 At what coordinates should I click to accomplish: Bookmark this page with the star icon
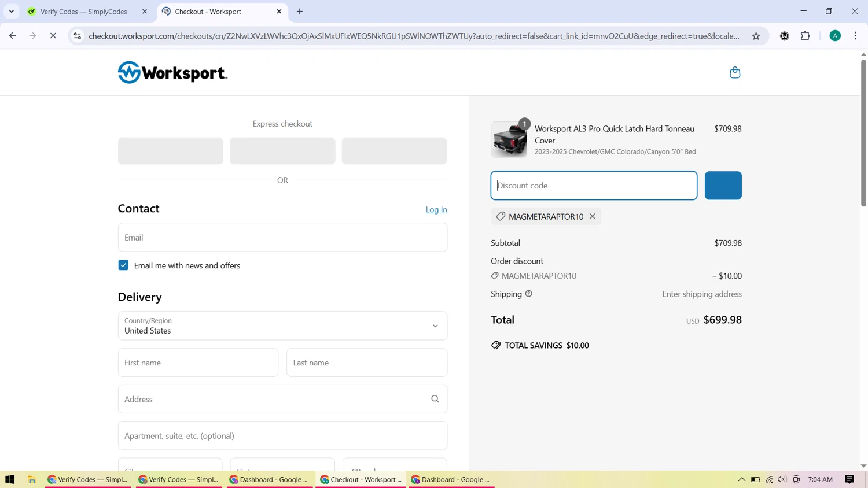click(756, 36)
